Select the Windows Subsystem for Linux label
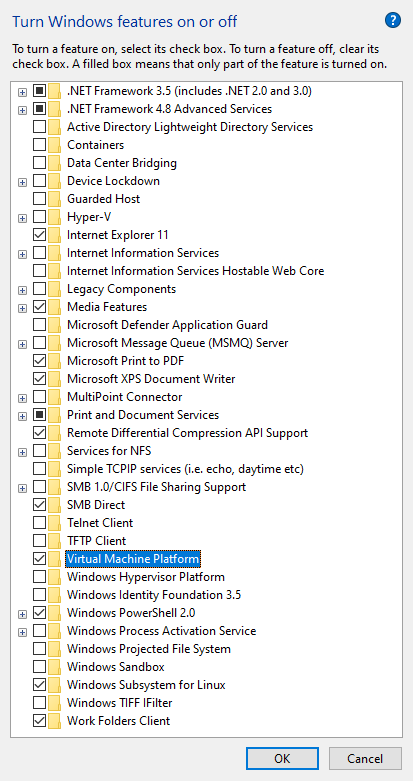 point(146,685)
